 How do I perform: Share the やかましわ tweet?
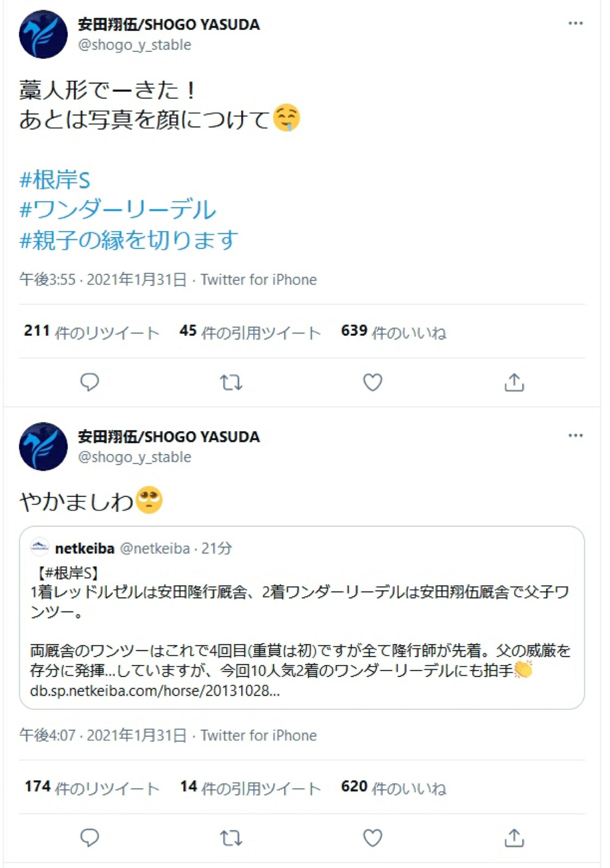pos(514,838)
